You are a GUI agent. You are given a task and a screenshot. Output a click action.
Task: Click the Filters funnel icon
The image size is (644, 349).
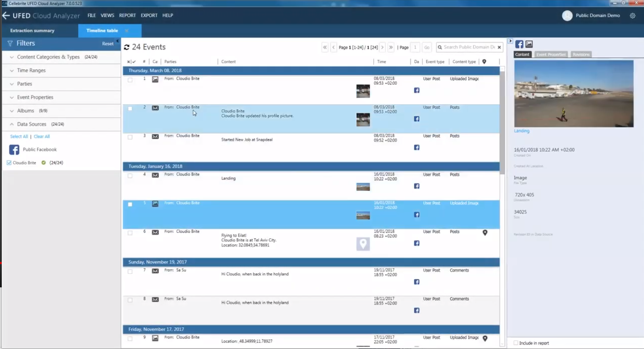10,44
